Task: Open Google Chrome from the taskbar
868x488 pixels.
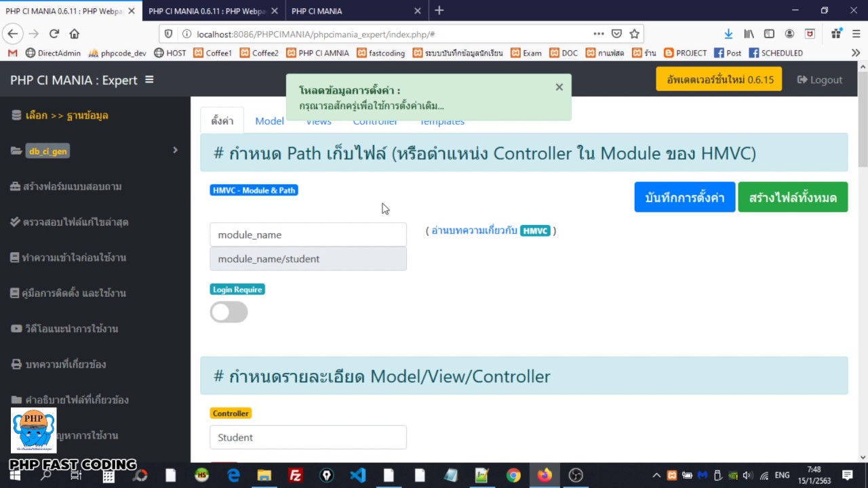Action: point(513,475)
